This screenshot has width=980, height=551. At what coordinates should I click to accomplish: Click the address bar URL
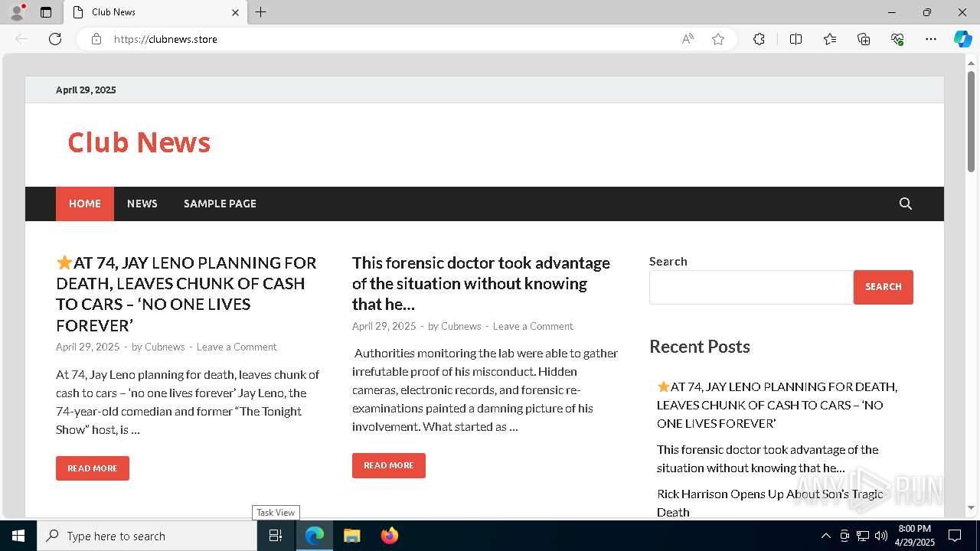pos(165,39)
